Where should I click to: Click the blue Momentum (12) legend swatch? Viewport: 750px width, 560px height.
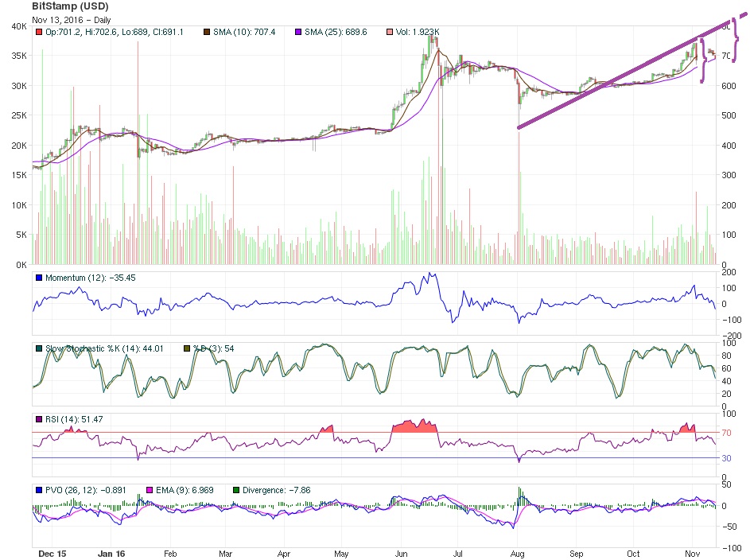coord(39,278)
